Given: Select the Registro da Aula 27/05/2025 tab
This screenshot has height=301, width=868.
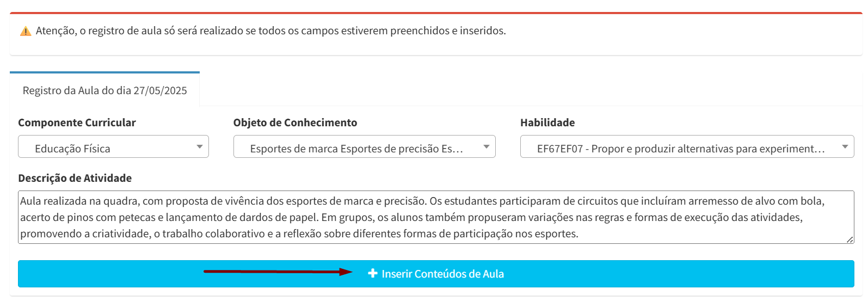Looking at the screenshot, I should [104, 90].
